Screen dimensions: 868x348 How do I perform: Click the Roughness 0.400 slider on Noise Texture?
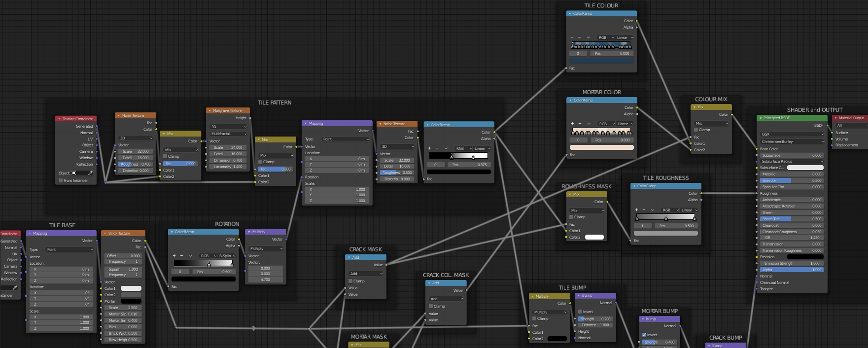[x=135, y=164]
